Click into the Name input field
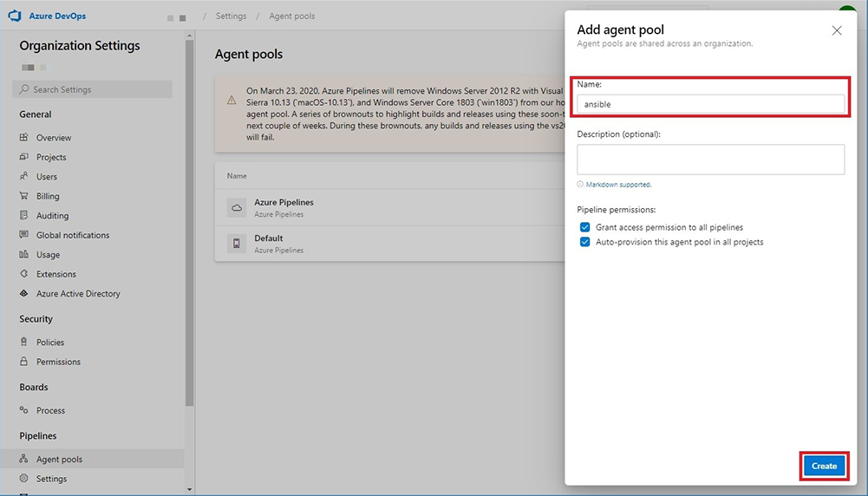868x496 pixels. 711,104
